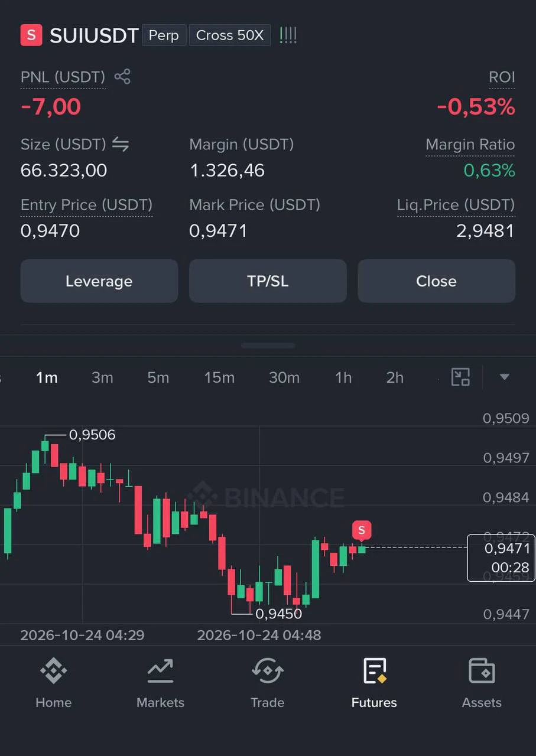The image size is (536, 756).
Task: Tap the ROI value -0,53%
Action: point(476,107)
